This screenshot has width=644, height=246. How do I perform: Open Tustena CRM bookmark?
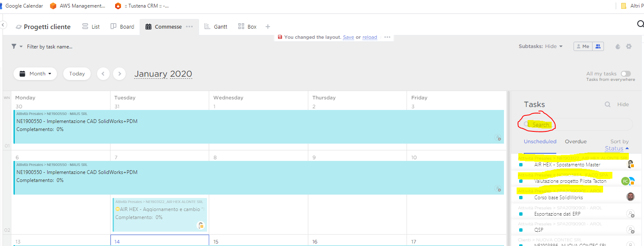pyautogui.click(x=142, y=6)
